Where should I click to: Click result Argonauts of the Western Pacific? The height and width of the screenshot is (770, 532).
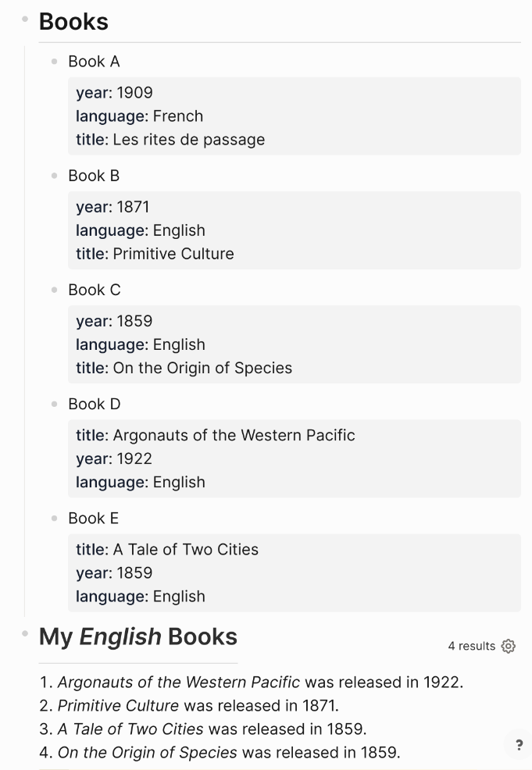pyautogui.click(x=178, y=682)
